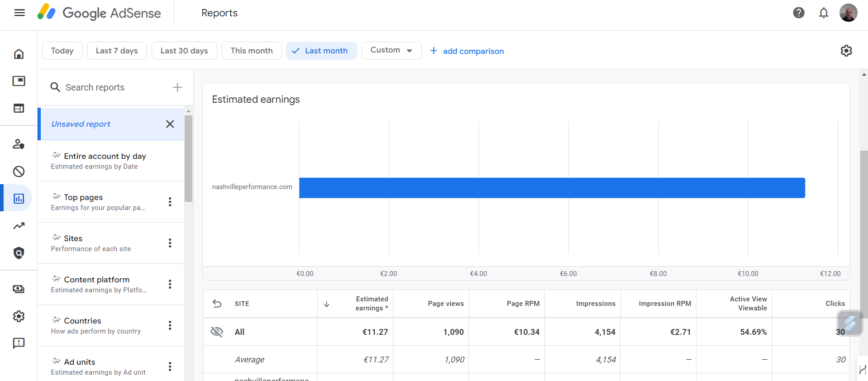Screen dimensions: 868x381
Task: Click the Reports page title
Action: pos(219,13)
